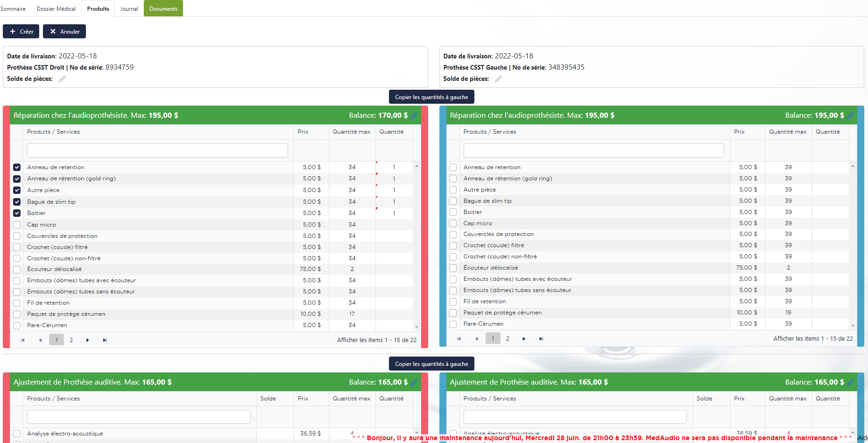Click the Créer button
Image resolution: width=868 pixels, height=443 pixels.
tap(21, 31)
